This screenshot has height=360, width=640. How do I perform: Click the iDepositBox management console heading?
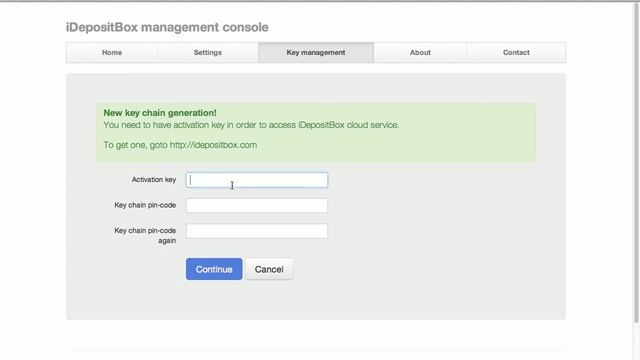pos(167,27)
